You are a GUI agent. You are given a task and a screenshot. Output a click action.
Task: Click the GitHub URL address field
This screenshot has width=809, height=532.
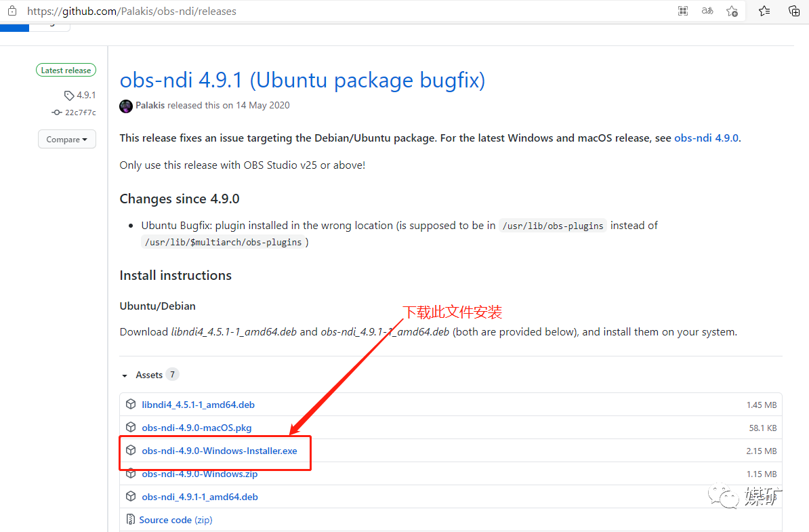131,12
